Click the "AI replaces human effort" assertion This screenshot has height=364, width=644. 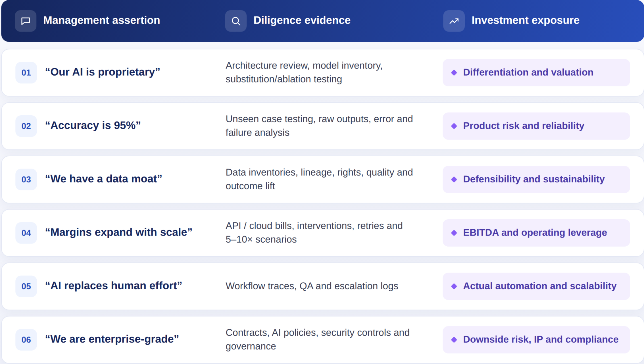[114, 286]
